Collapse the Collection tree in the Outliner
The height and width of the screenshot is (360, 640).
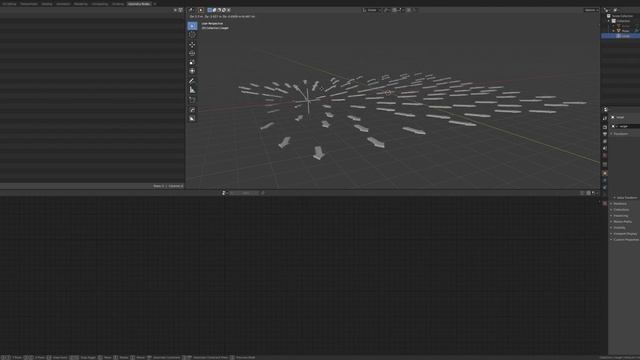[609, 21]
